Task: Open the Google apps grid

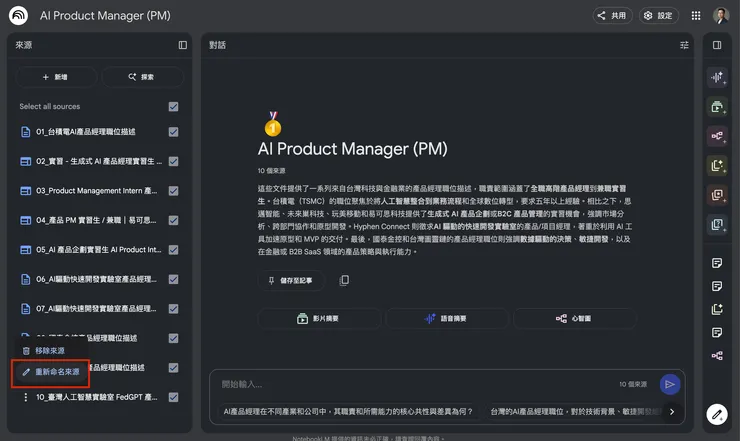Action: 696,16
